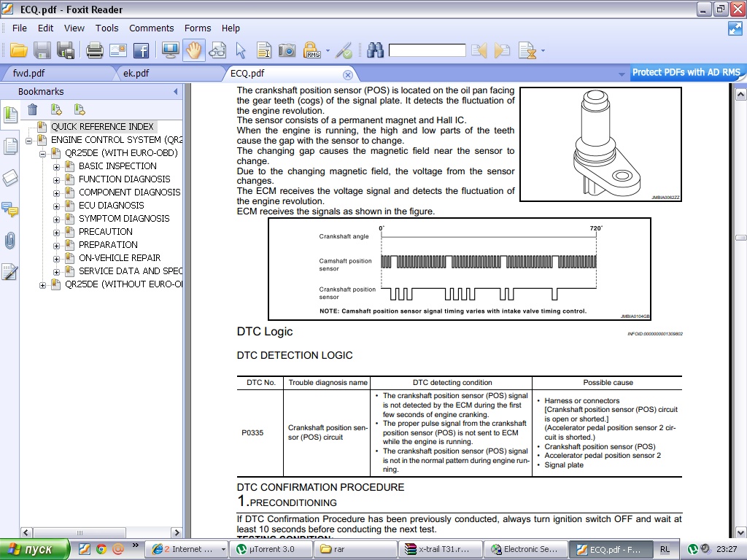
Task: Collapse the ENGINE CONTROL SYSTEM node
Action: point(28,141)
